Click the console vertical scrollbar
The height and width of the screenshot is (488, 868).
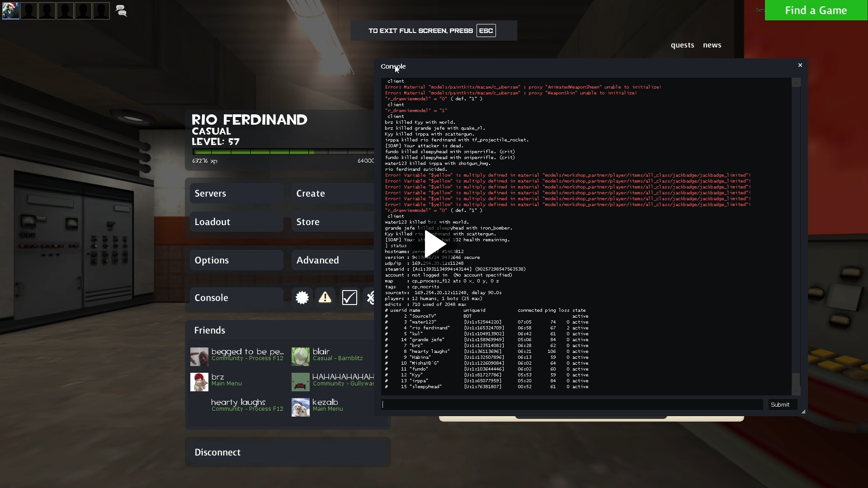tap(796, 380)
